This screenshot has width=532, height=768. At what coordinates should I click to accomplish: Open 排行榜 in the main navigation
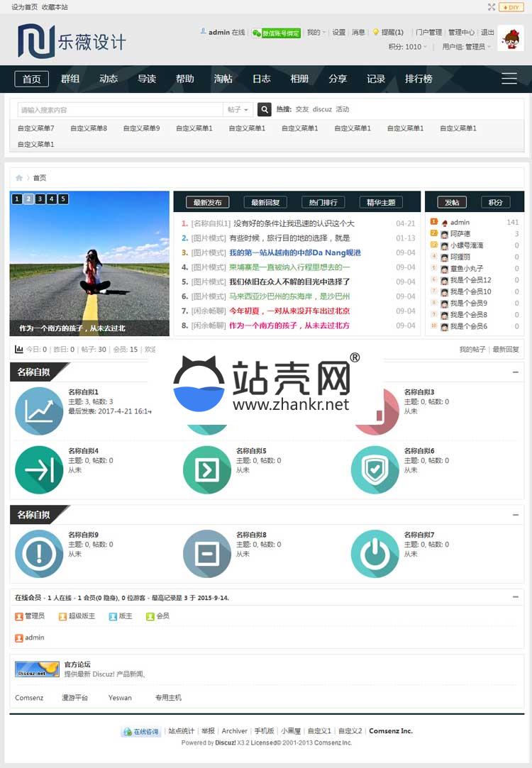point(419,79)
